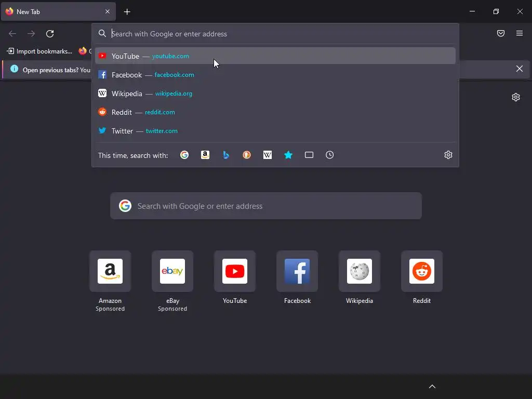Screen dimensions: 532x399
Task: Select the Reddit suggestion in dropdown
Action: pyautogui.click(x=275, y=112)
